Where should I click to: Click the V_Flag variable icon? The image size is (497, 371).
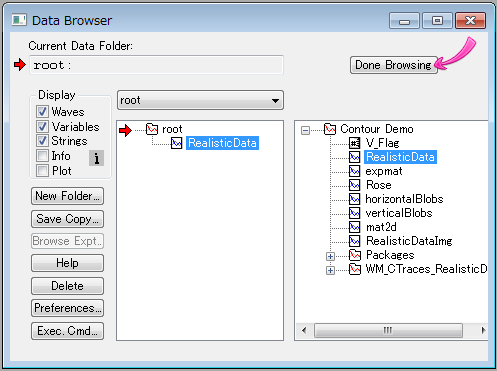355,143
